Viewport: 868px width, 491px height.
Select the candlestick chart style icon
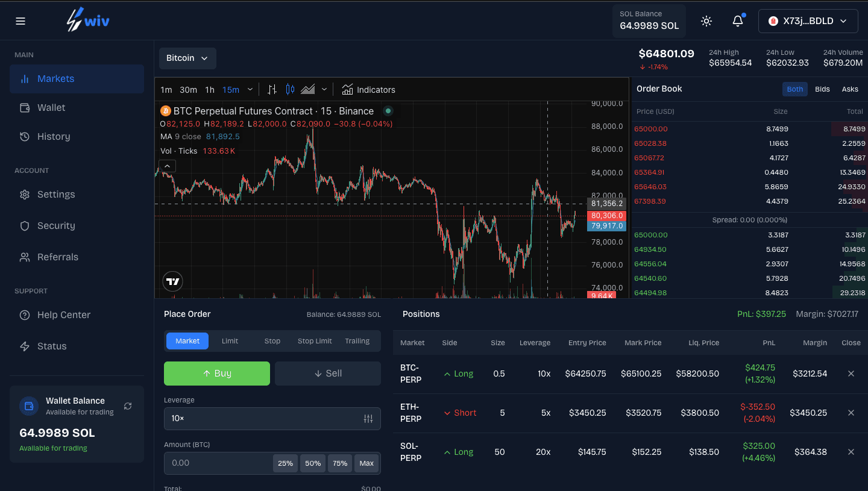pos(290,90)
